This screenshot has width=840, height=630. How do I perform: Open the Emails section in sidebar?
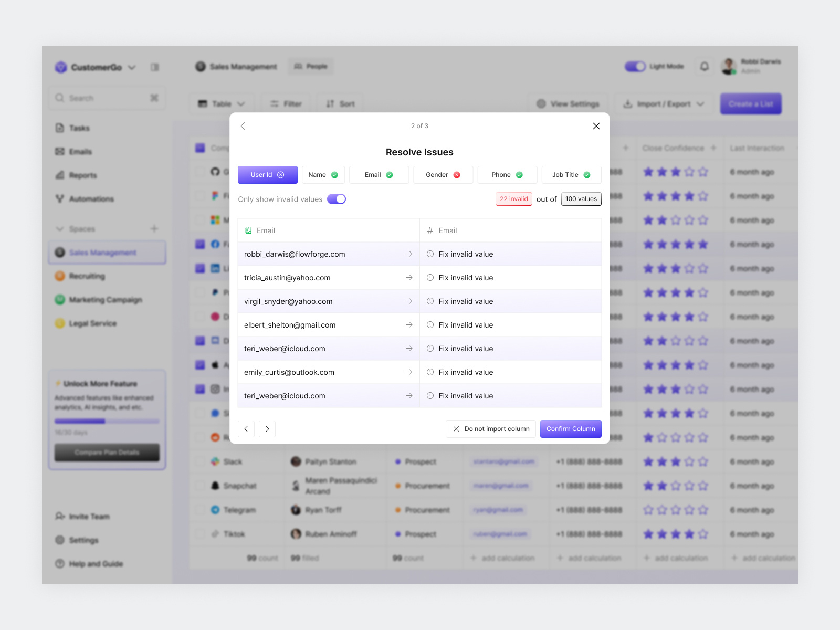coord(80,151)
